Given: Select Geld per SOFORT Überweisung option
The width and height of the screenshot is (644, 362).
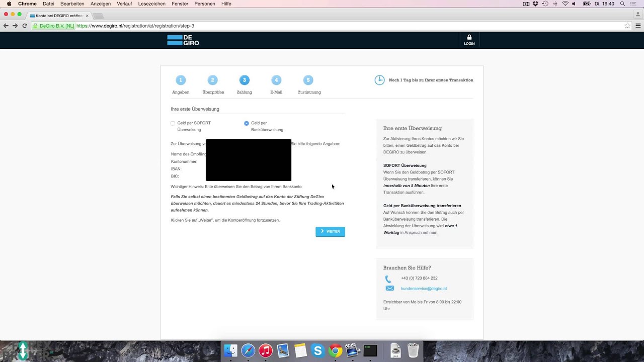Looking at the screenshot, I should click(x=173, y=123).
